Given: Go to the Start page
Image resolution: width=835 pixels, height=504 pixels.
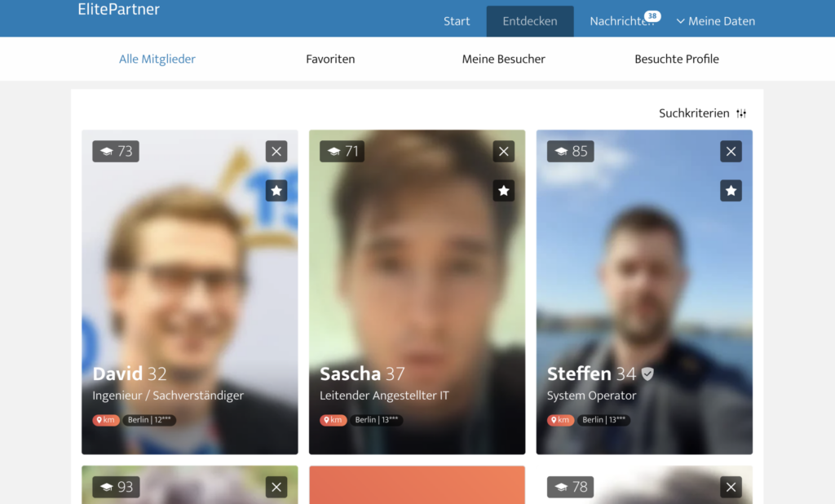Looking at the screenshot, I should [457, 21].
